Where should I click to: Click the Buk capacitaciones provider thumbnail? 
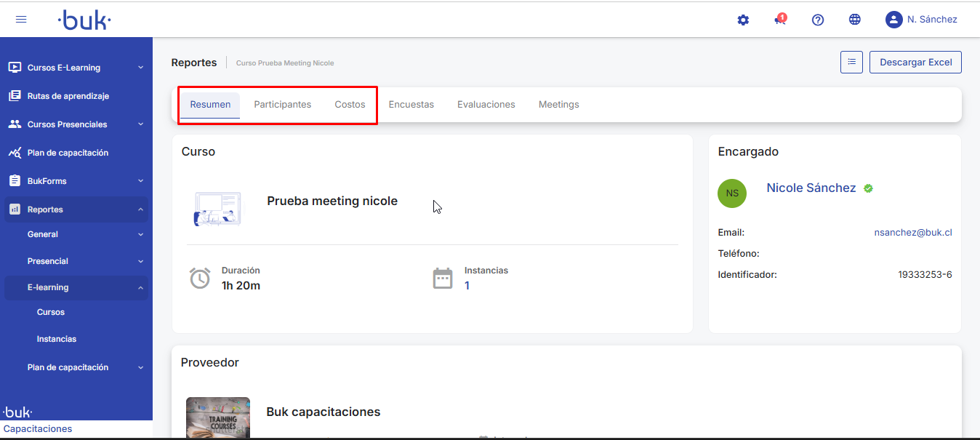(218, 418)
